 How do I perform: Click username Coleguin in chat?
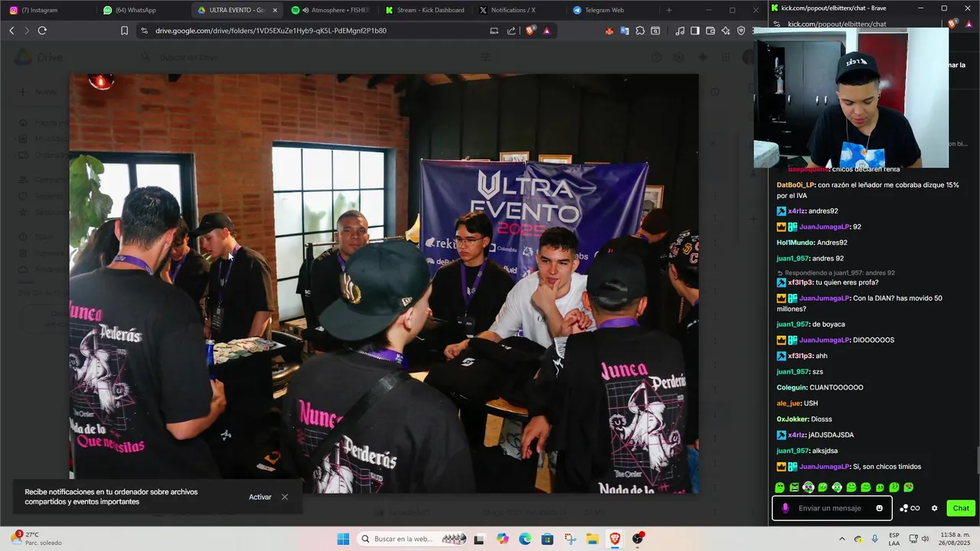click(792, 387)
